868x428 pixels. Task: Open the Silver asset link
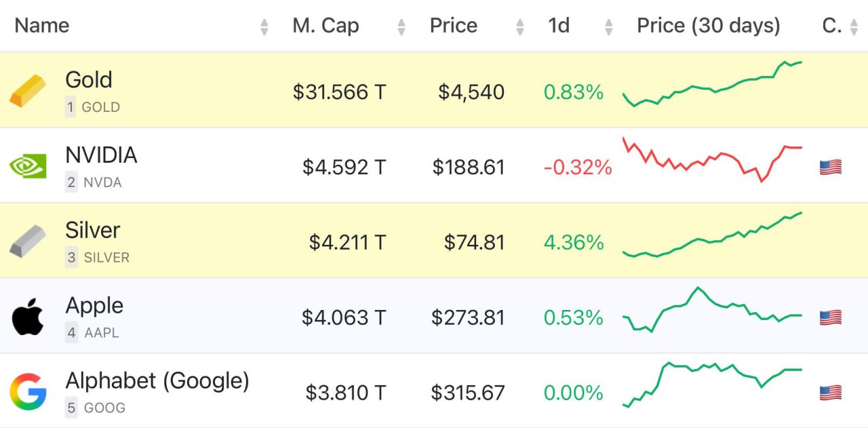92,231
